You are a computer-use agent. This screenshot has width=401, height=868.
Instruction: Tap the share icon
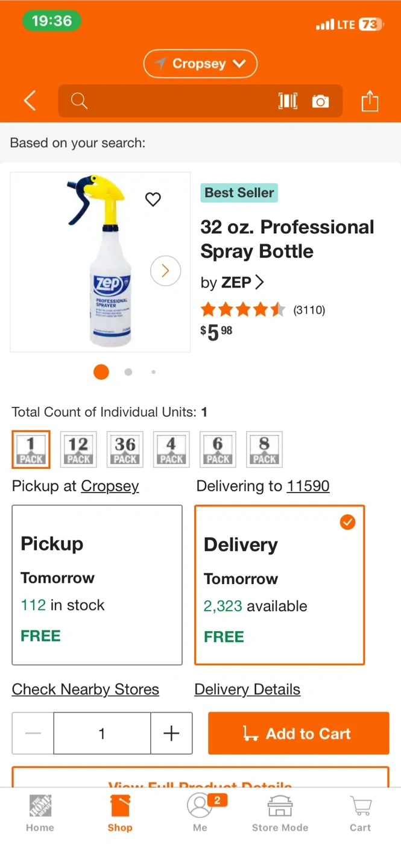tap(370, 101)
